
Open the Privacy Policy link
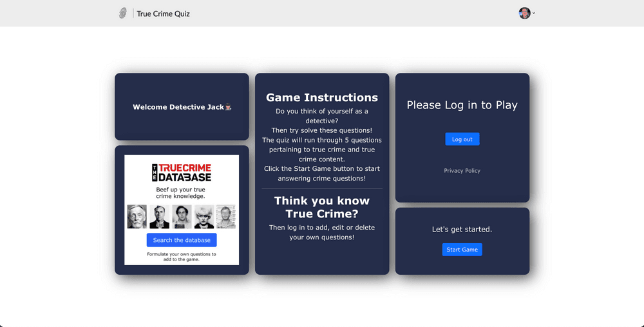pos(462,171)
